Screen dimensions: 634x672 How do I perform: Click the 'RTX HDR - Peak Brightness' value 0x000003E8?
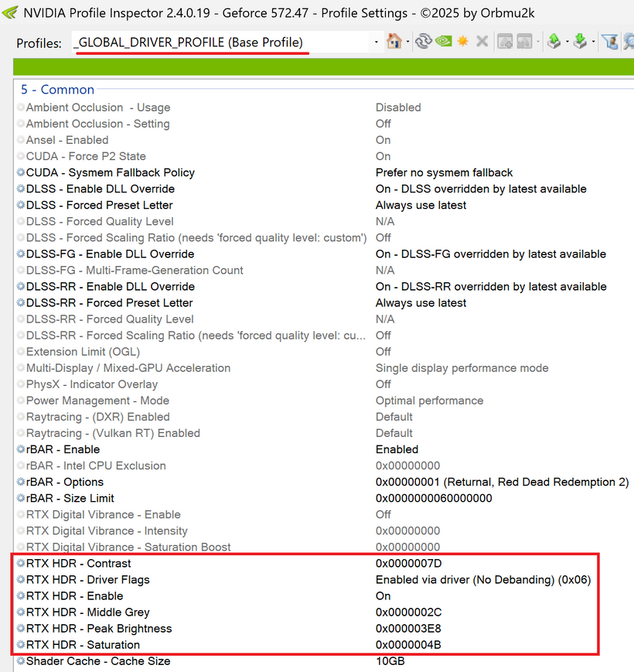[408, 629]
